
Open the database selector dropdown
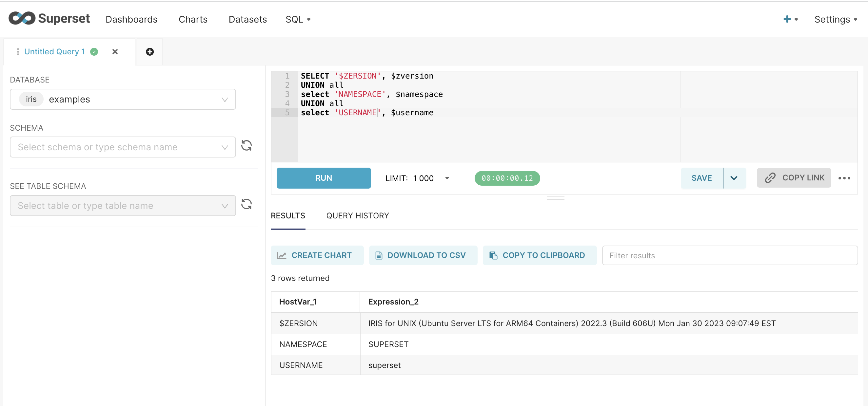[x=123, y=99]
